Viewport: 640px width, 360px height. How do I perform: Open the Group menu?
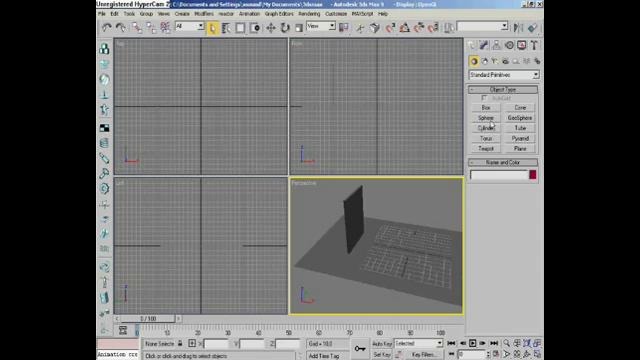point(146,14)
